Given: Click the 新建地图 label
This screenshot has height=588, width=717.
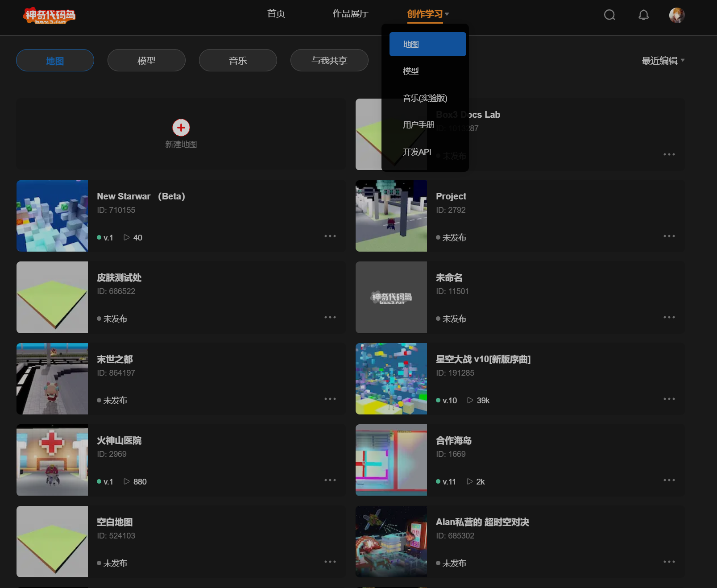Looking at the screenshot, I should pos(181,144).
